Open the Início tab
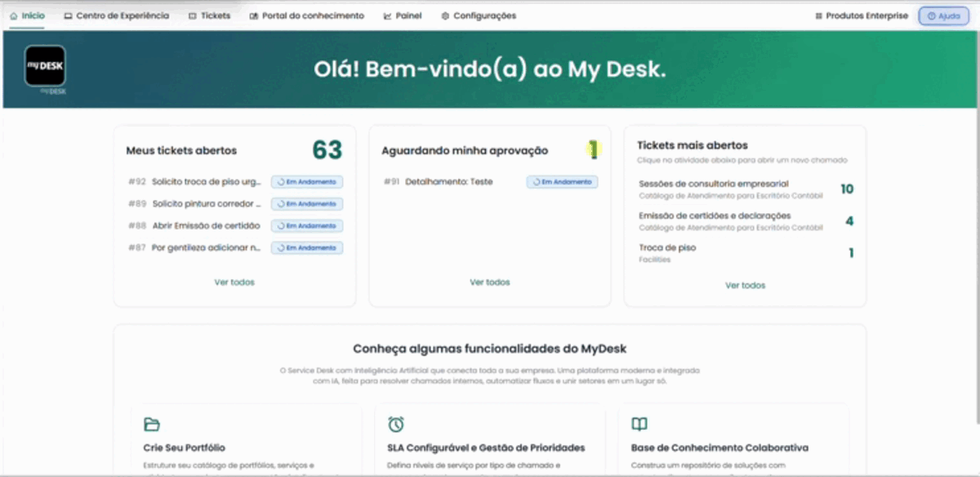 [28, 16]
